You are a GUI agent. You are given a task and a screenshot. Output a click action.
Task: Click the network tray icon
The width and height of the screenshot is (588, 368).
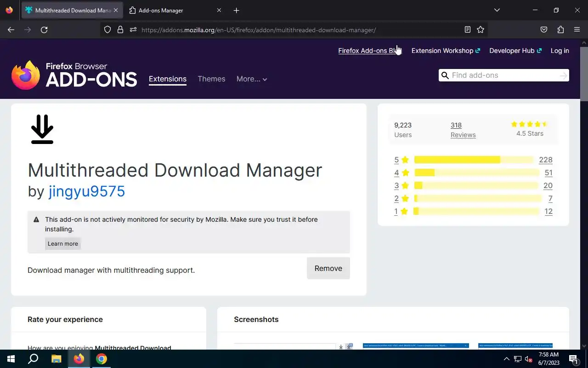click(x=518, y=359)
